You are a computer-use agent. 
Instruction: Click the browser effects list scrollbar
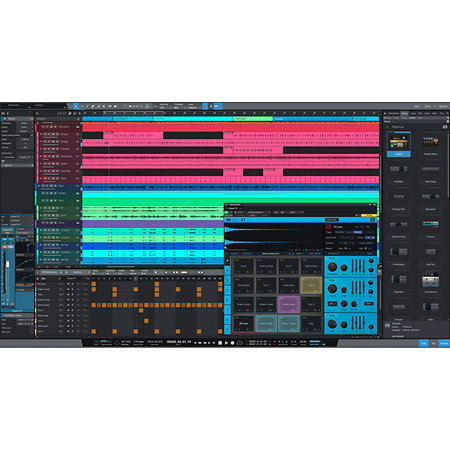click(448, 167)
